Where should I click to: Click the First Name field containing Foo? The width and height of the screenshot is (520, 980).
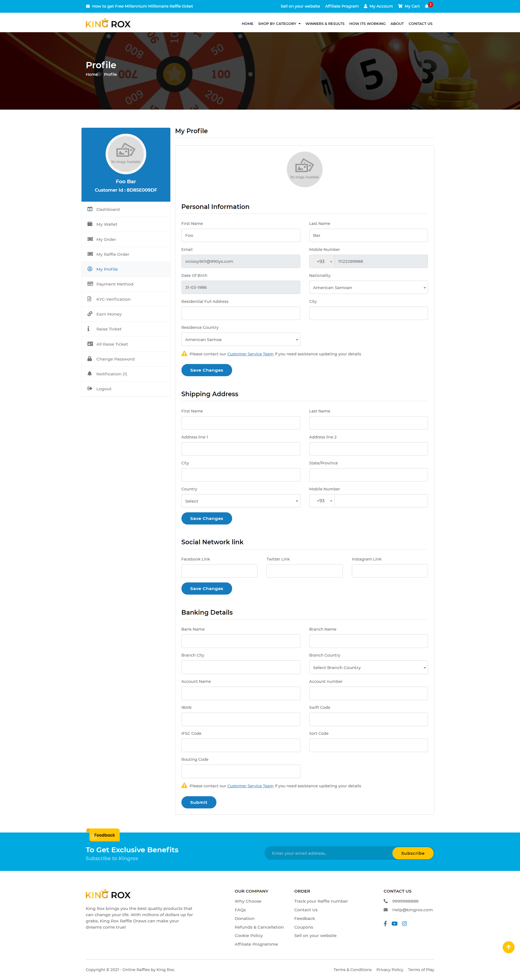[x=240, y=235]
